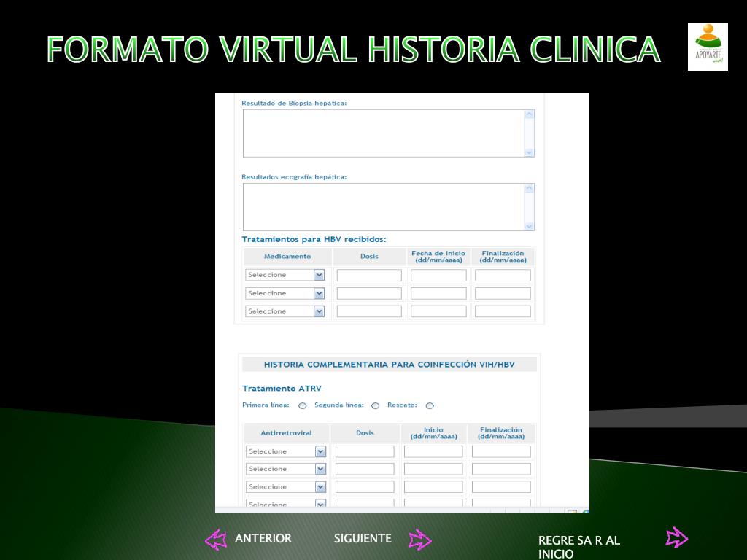Open first Medicamento Seleccione dropdown
The image size is (747, 560).
click(285, 275)
